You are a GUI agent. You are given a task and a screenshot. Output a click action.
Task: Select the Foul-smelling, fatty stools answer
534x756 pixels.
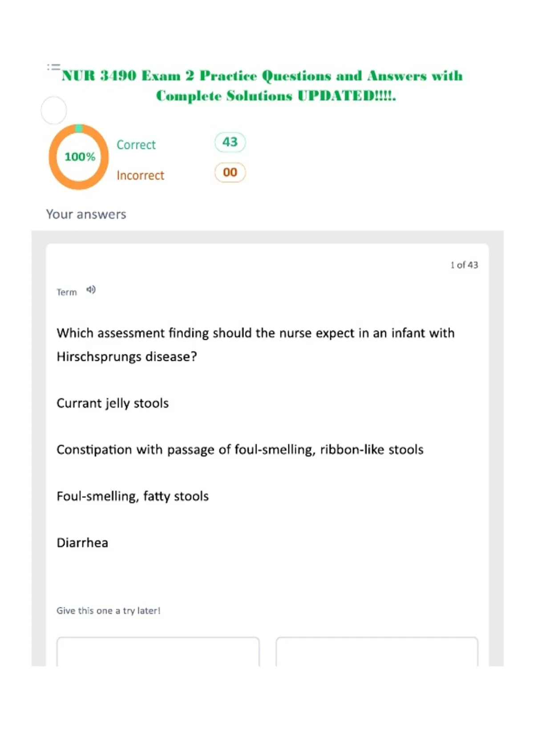[x=133, y=496]
